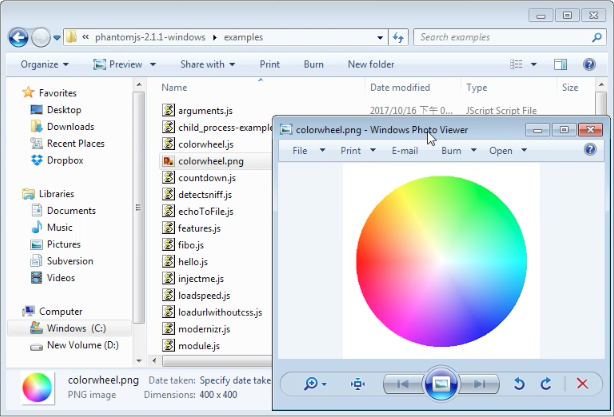Expand the Preview dropdown arrow
This screenshot has height=417, width=614.
coord(153,65)
